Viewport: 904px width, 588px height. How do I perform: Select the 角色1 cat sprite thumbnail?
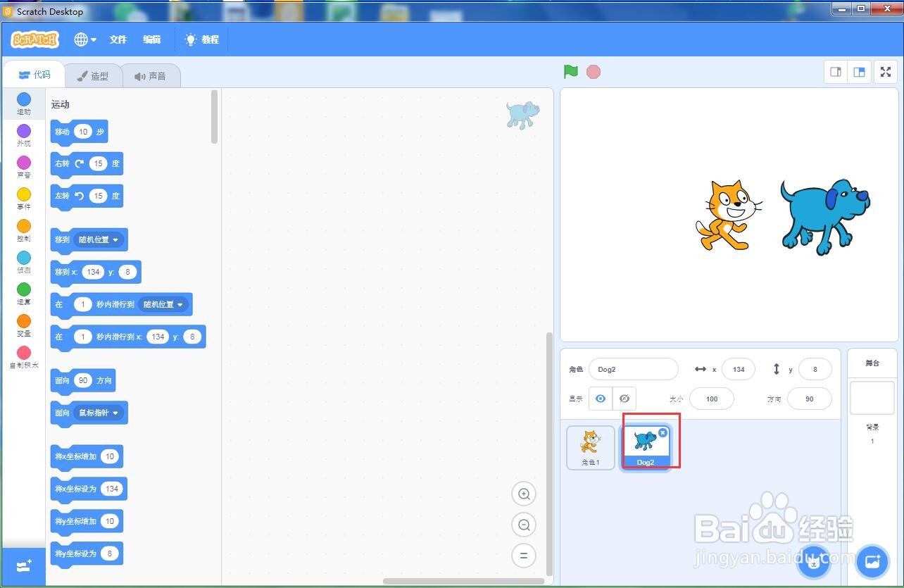pyautogui.click(x=591, y=448)
